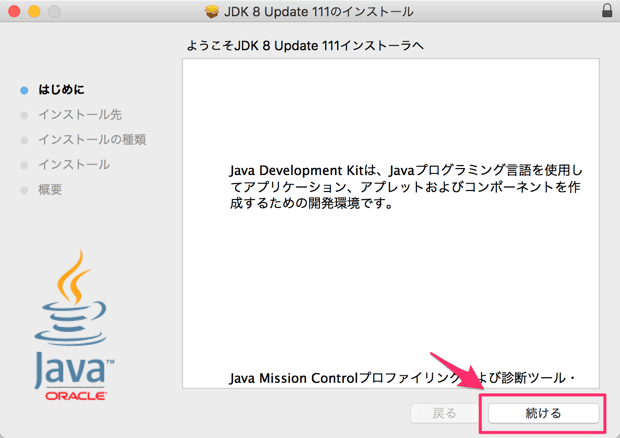Select the インストール step in sidebar

[74, 164]
